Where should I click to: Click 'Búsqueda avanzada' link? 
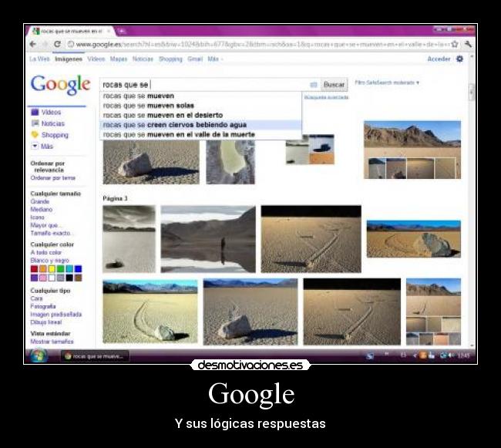326,97
